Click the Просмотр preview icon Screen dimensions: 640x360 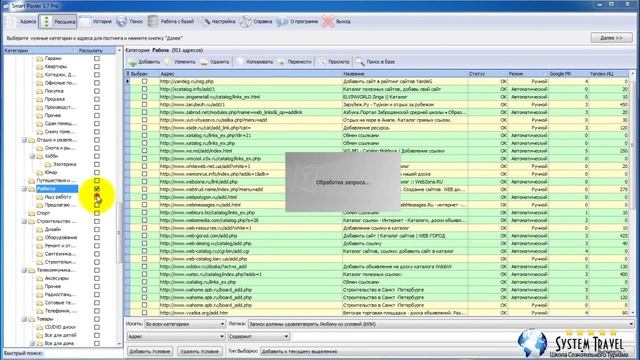point(322,62)
